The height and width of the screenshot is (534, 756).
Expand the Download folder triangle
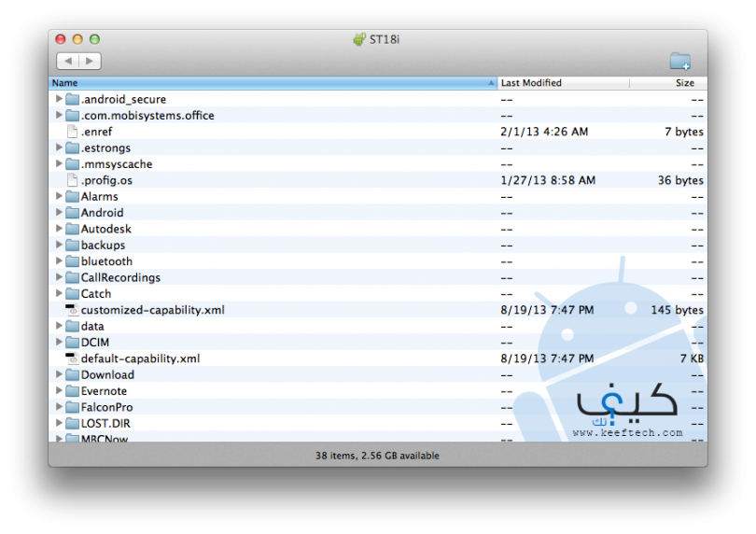tap(59, 374)
